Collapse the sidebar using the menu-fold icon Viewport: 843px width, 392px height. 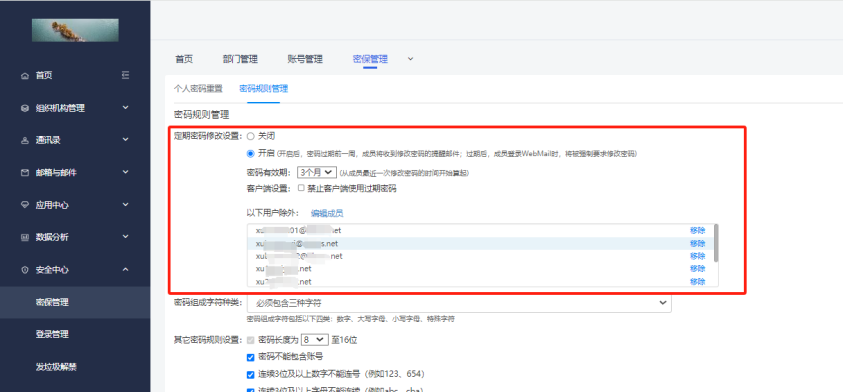pos(125,75)
